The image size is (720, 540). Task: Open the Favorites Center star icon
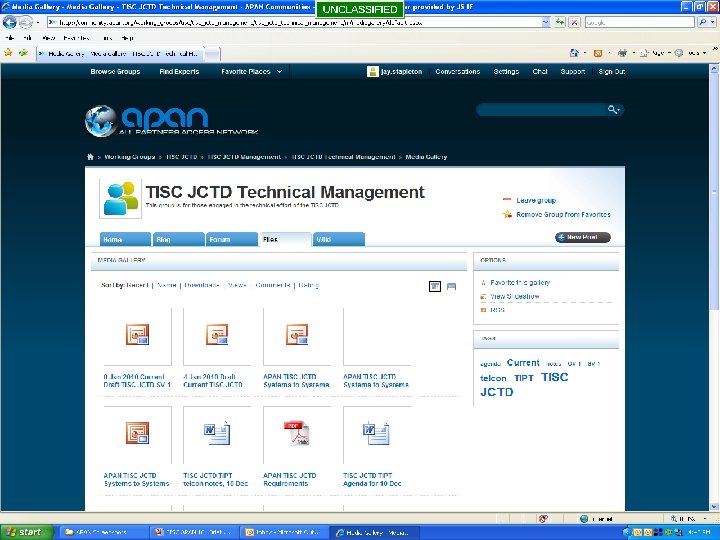(8, 53)
